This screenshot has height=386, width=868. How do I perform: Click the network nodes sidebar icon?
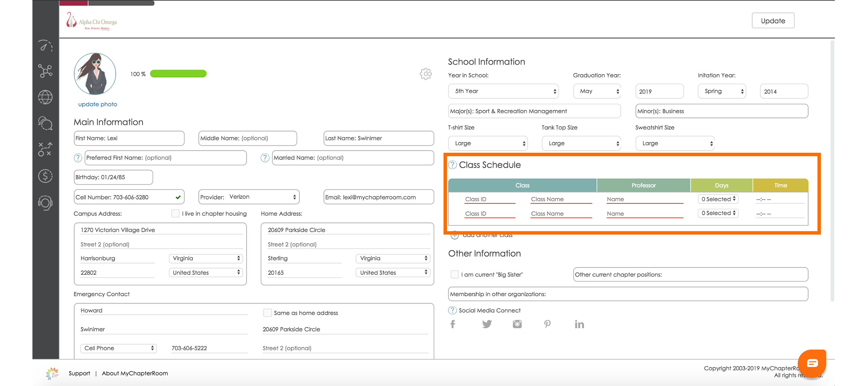45,71
